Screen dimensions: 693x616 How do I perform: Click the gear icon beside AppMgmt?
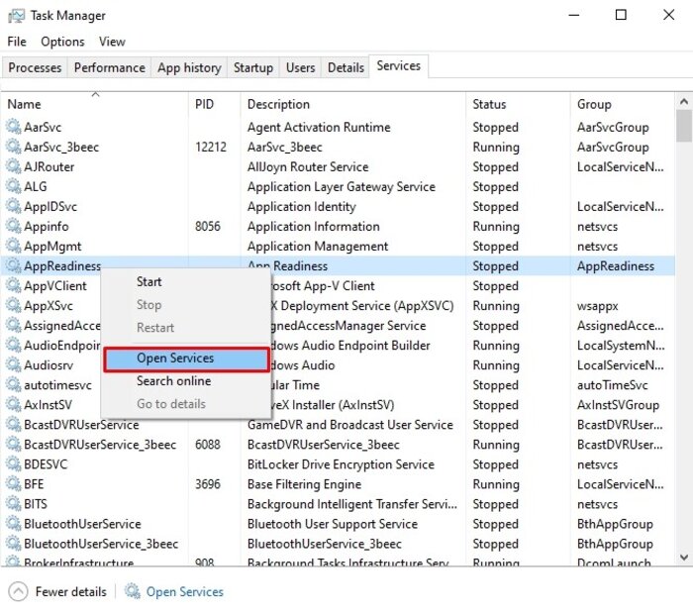point(13,246)
